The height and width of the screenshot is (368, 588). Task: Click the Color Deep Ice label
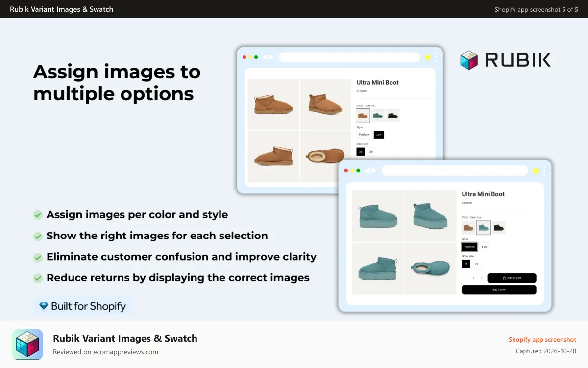[472, 217]
